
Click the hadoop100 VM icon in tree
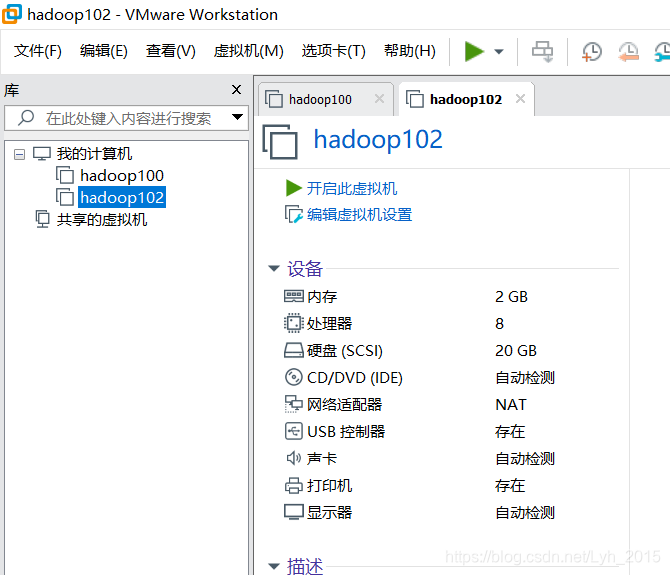[x=65, y=175]
